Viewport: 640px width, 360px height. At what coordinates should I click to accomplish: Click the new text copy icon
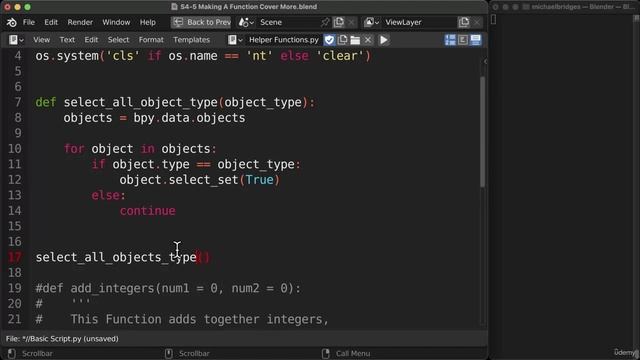pyautogui.click(x=342, y=40)
